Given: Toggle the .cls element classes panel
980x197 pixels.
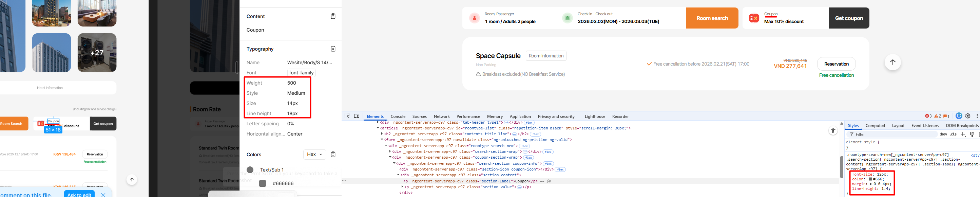Looking at the screenshot, I should coord(953,134).
